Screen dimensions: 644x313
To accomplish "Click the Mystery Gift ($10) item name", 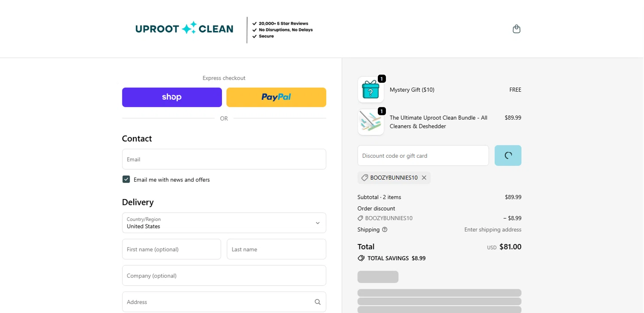I will tap(412, 90).
